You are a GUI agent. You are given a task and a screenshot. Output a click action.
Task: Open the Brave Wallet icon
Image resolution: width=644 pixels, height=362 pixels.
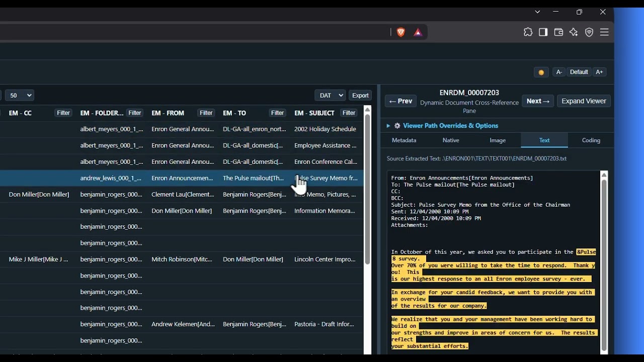pos(558,32)
